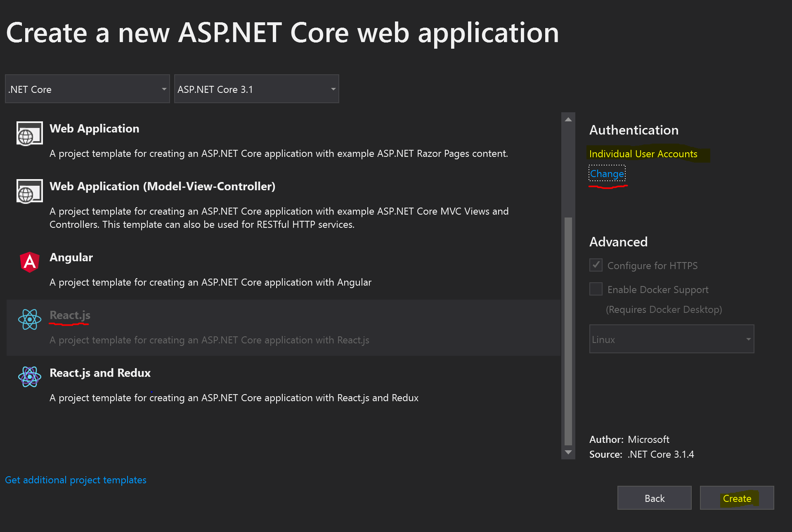Enable Docker Support checkbox
The image size is (792, 532).
point(596,289)
